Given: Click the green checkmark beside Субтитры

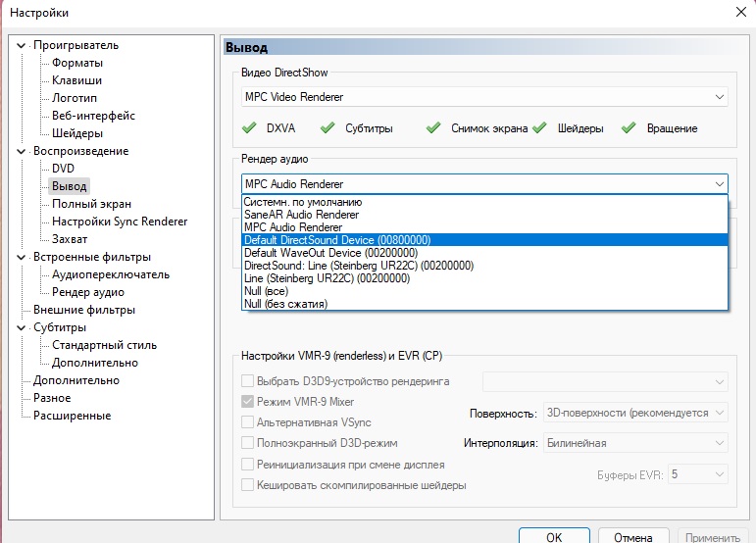Looking at the screenshot, I should [x=328, y=128].
